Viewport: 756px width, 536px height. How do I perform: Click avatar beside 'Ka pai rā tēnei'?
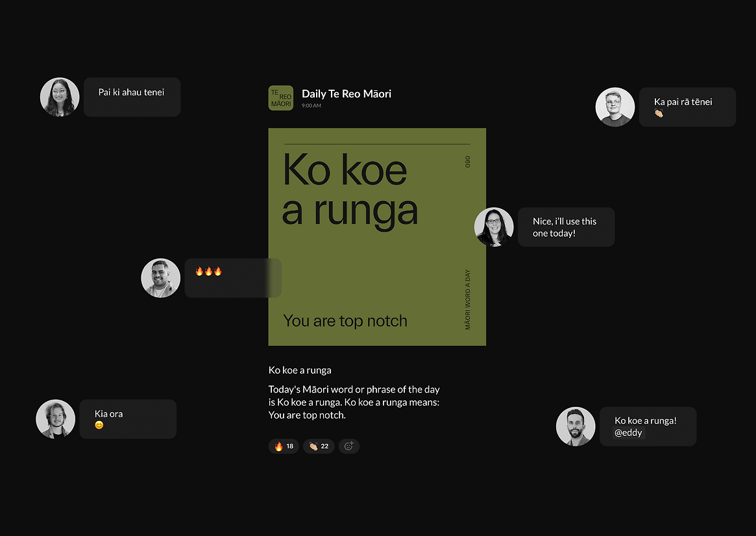pos(615,107)
